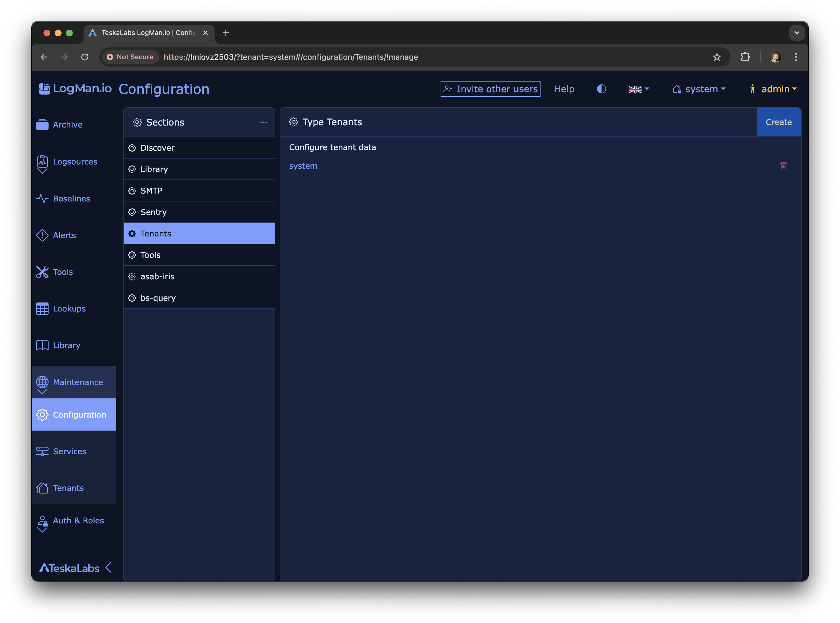This screenshot has height=623, width=840.
Task: Open the Chrome extensions puzzle icon
Action: (x=745, y=57)
